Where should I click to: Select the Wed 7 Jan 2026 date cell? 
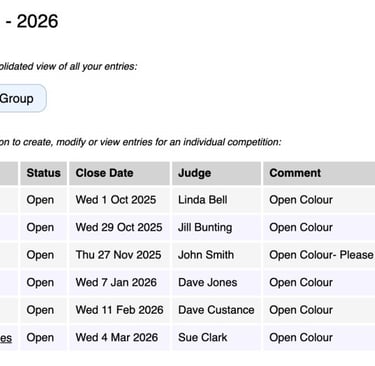(119, 282)
